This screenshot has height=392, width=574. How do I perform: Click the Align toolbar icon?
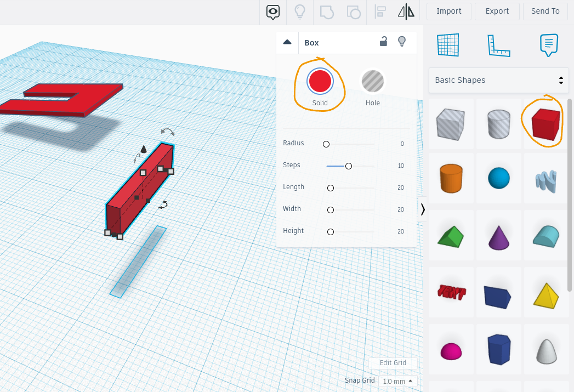380,12
